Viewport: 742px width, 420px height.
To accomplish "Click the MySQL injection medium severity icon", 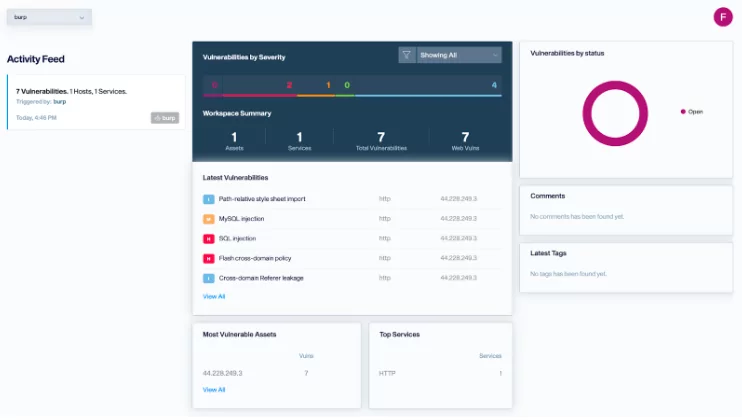I will (x=208, y=219).
